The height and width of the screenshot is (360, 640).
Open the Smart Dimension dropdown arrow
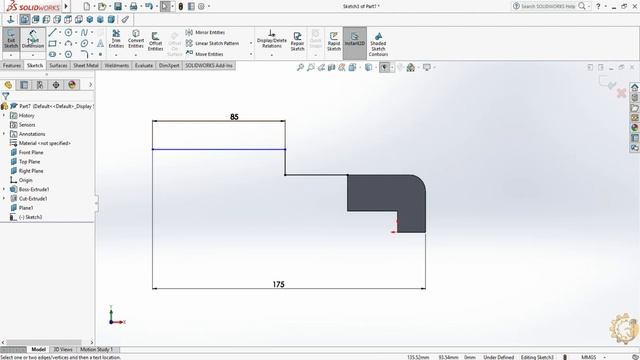click(x=33, y=55)
